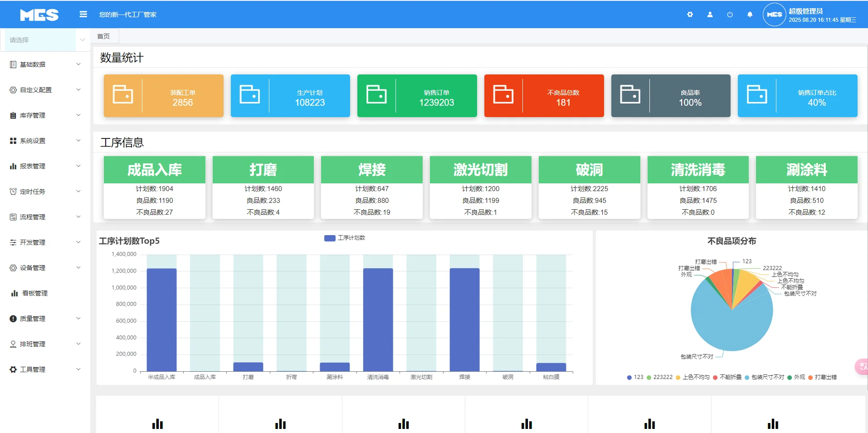868x433 pixels.
Task: Click the 焊接 bar in the Top5 chart
Action: pyautogui.click(x=464, y=320)
